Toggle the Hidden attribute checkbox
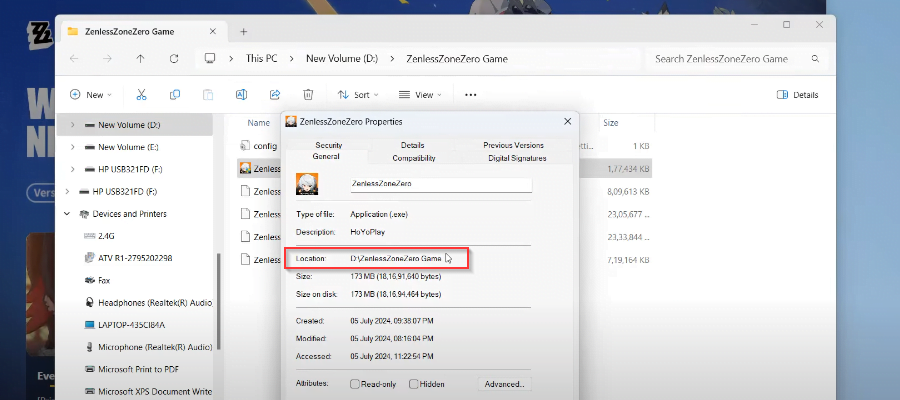Image resolution: width=900 pixels, height=400 pixels. click(x=413, y=384)
